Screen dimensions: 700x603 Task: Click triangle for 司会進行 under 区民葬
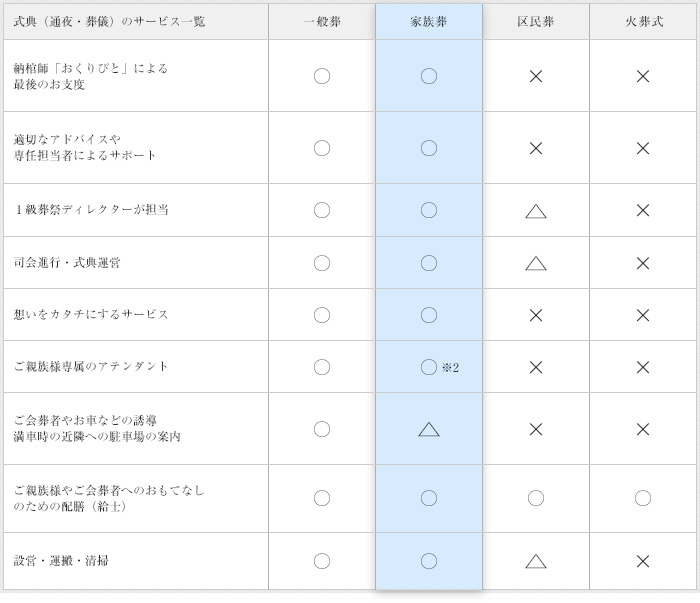(x=536, y=263)
